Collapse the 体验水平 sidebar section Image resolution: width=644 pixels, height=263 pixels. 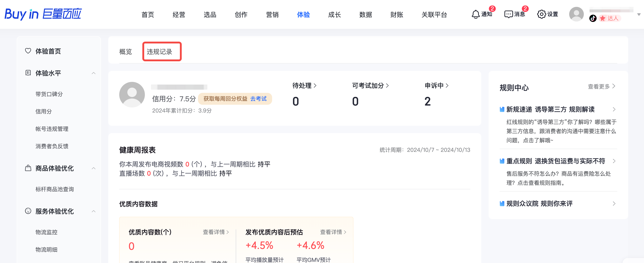[x=94, y=73]
